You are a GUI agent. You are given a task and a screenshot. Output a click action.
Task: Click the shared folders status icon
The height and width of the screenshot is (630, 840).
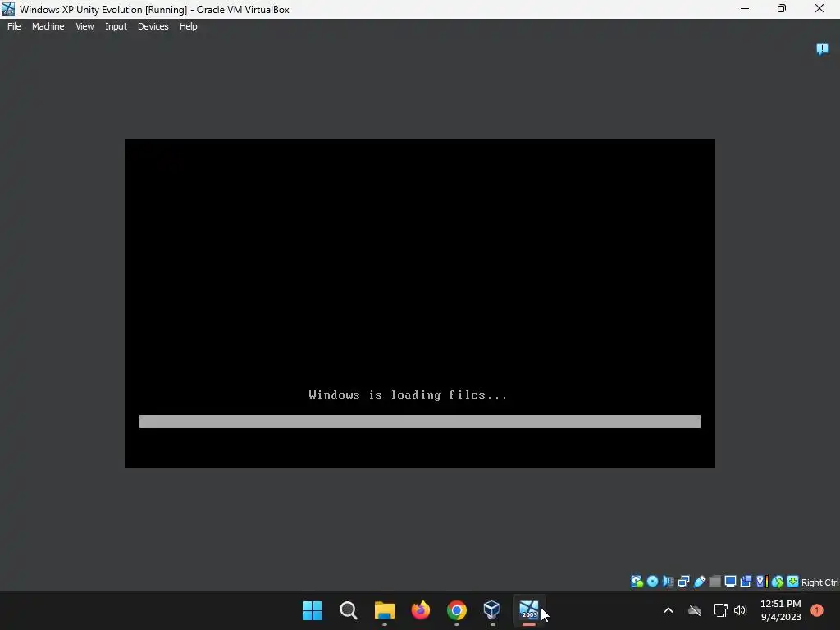[x=714, y=582]
